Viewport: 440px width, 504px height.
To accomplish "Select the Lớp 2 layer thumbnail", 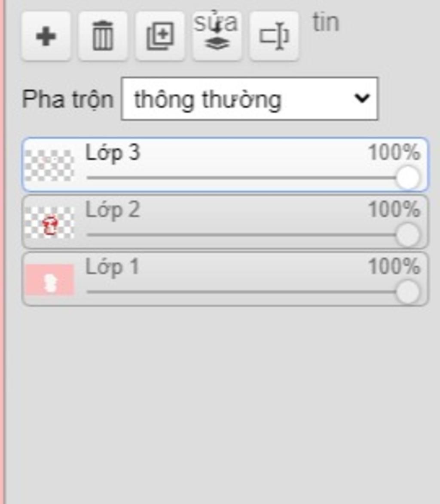I will click(x=49, y=222).
